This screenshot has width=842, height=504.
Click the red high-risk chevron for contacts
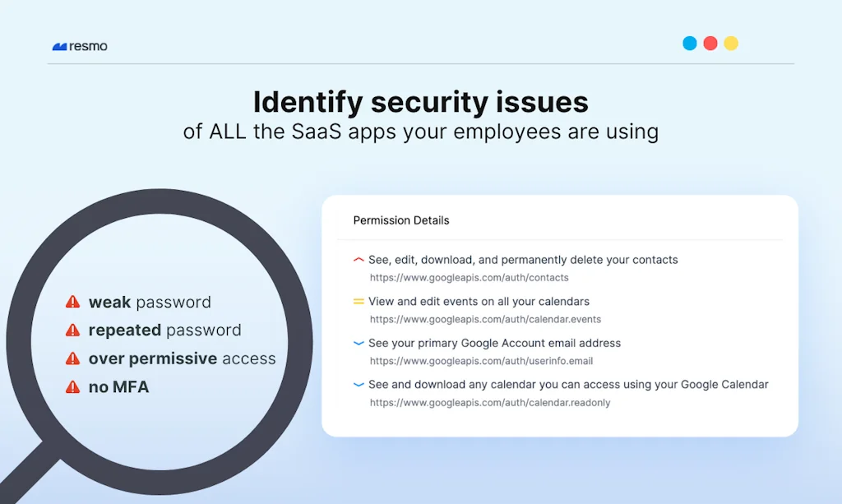tap(359, 260)
